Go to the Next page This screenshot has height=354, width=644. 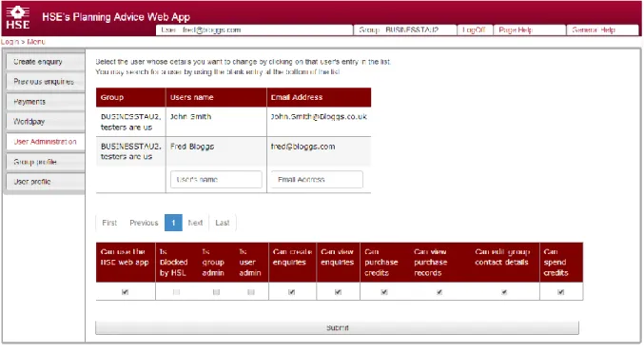196,223
